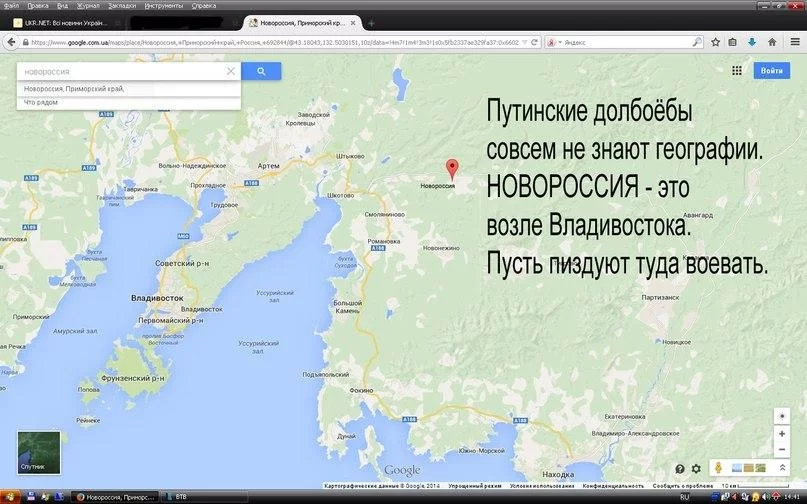
Task: Open Условия использования link
Action: click(542, 485)
